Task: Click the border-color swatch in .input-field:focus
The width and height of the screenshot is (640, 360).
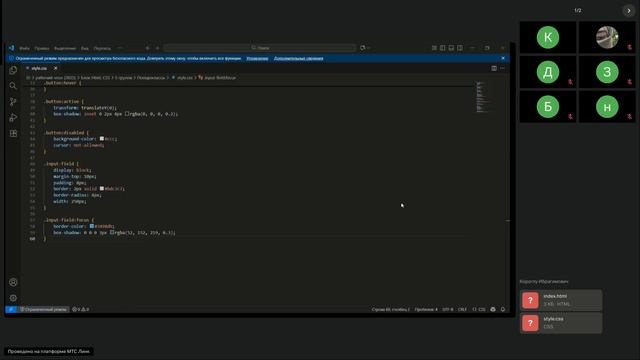Action: click(x=92, y=226)
